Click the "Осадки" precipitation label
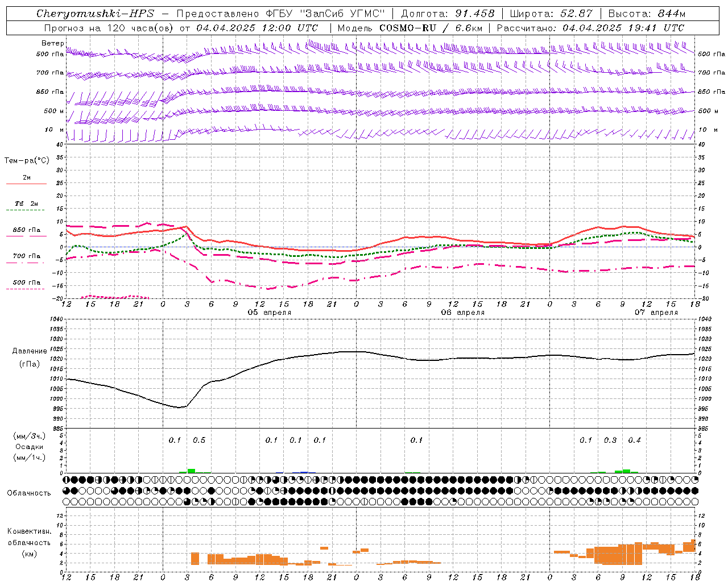 29,447
